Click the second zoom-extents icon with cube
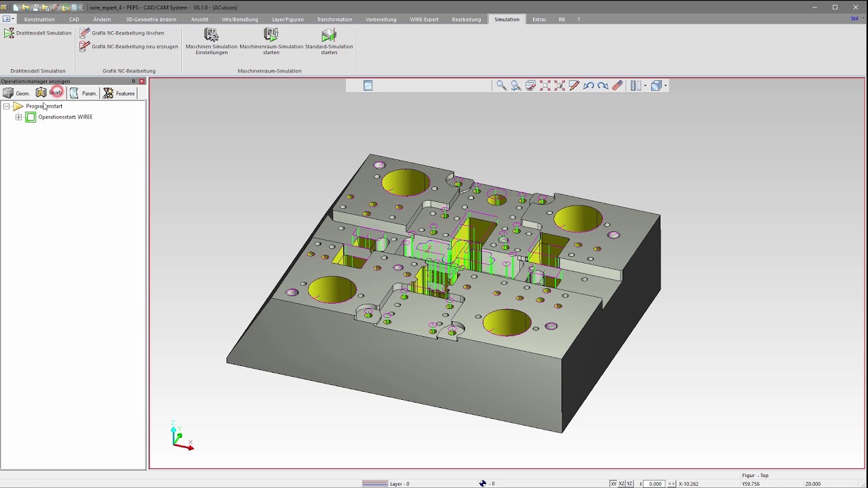The image size is (868, 488). coord(559,85)
